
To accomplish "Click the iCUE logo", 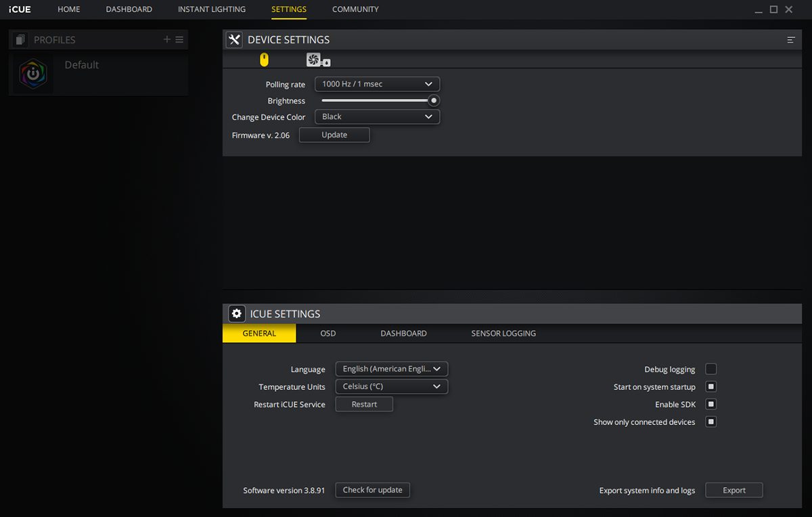I will pos(20,9).
